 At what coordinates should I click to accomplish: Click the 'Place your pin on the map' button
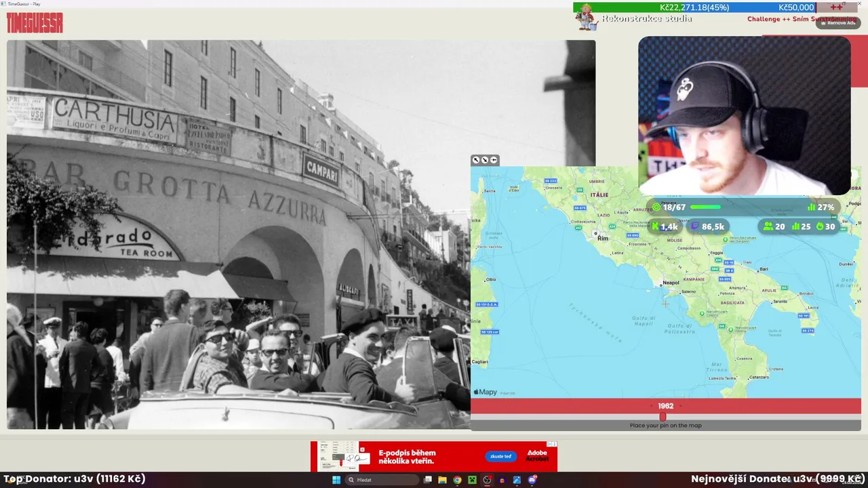(x=666, y=426)
